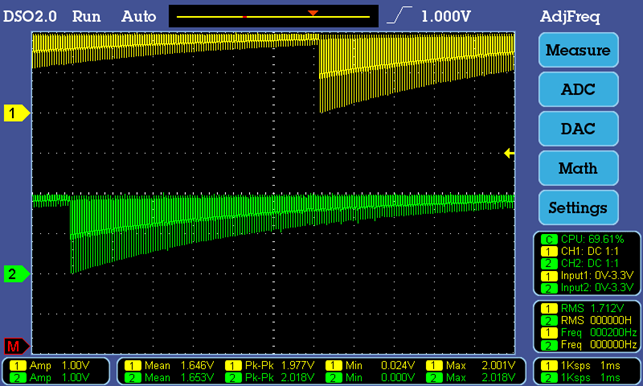643x386 pixels.
Task: Click channel 1 Max 2.001V reading
Action: 471,365
